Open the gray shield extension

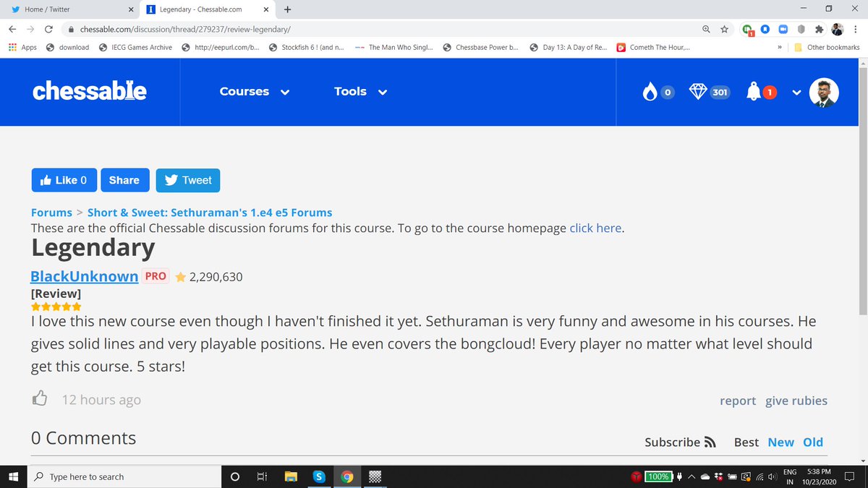(801, 30)
